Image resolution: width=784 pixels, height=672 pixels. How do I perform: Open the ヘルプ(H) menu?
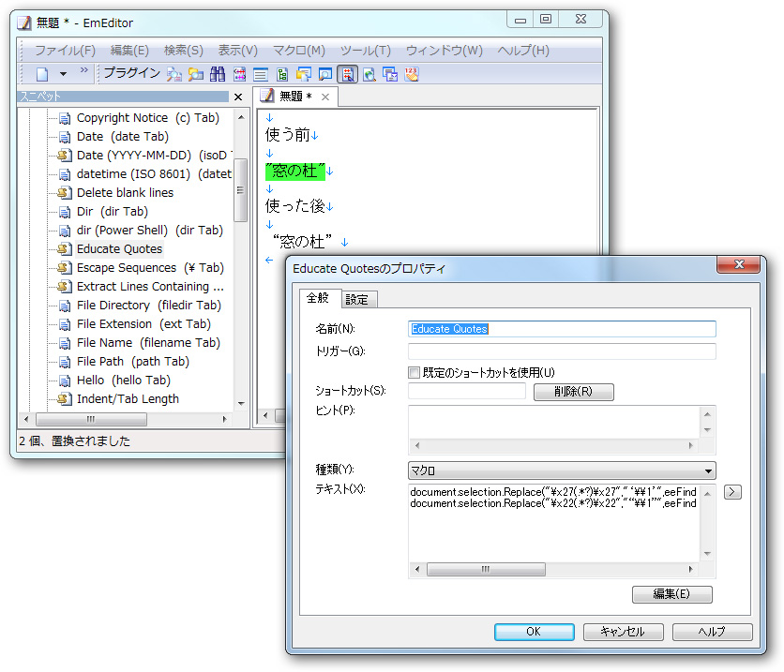[x=523, y=51]
